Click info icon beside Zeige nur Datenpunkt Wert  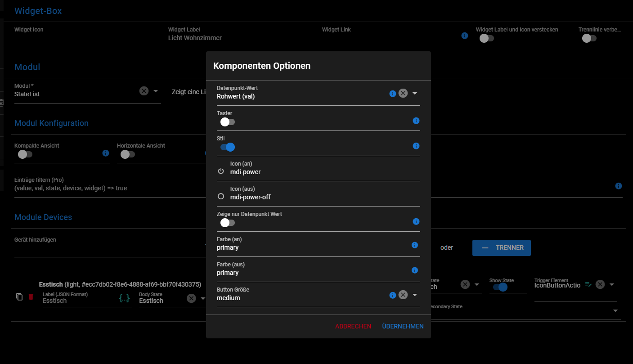pos(416,221)
